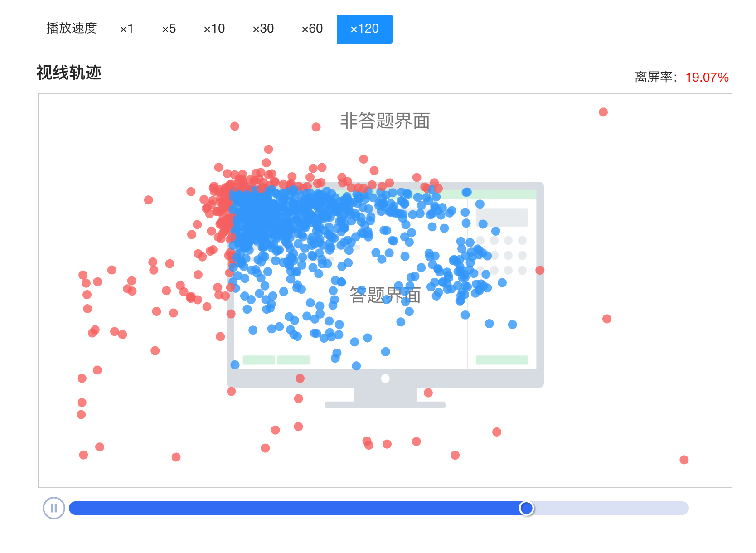Image resolution: width=756 pixels, height=553 pixels.
Task: Click the played dark blue progress bar section
Action: tap(295, 508)
